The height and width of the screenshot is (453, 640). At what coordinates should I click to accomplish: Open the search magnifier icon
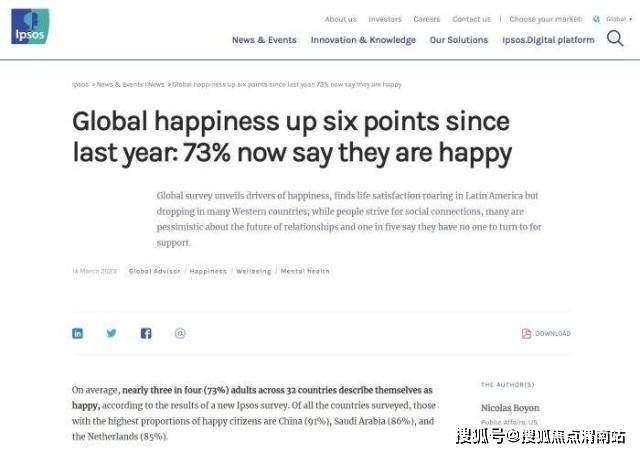click(615, 39)
